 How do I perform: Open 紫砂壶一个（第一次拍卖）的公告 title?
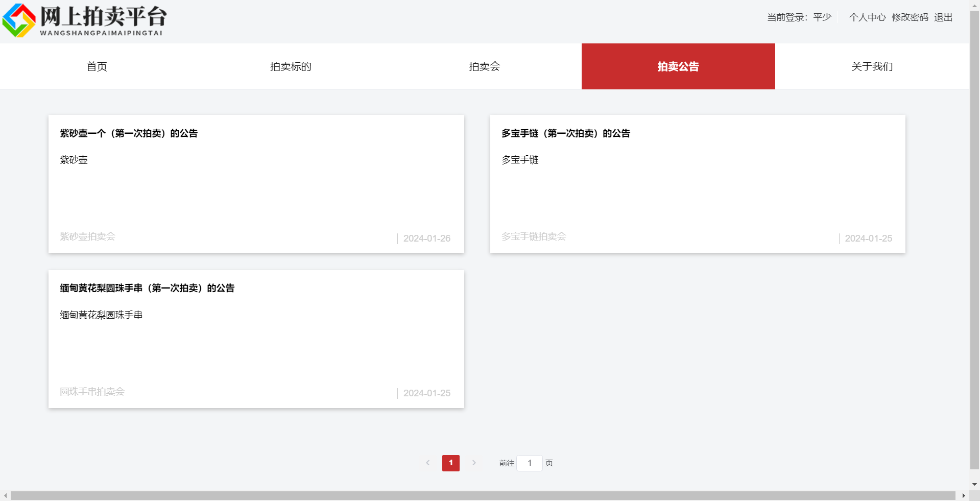tap(129, 133)
